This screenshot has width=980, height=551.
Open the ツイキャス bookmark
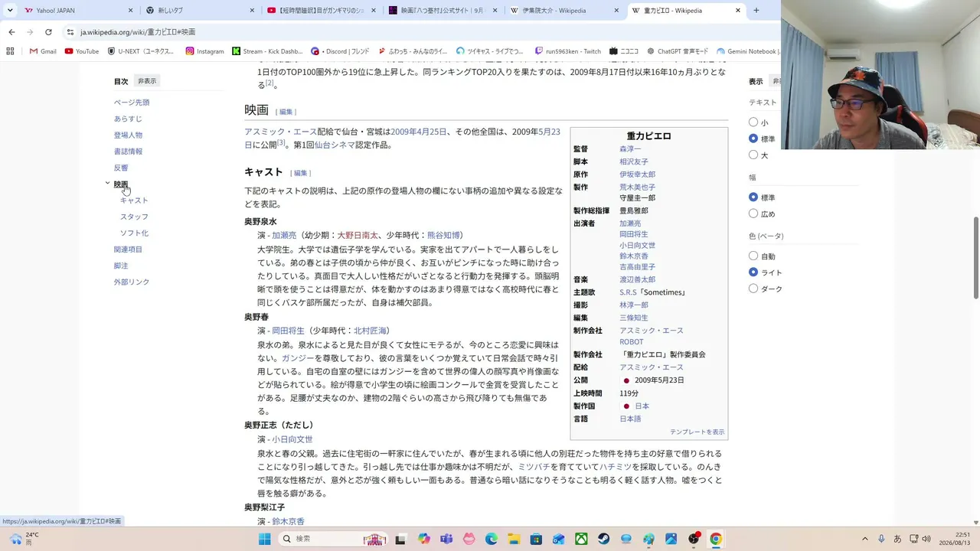click(490, 51)
